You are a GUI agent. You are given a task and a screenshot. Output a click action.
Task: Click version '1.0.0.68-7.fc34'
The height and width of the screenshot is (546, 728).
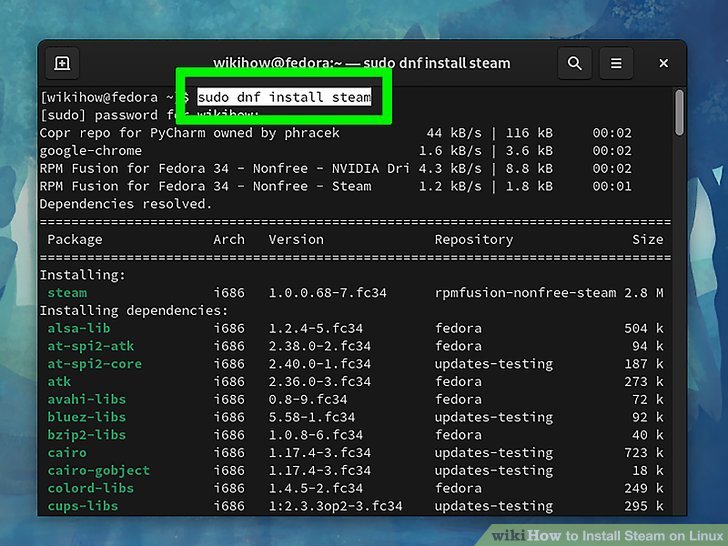coord(327,293)
